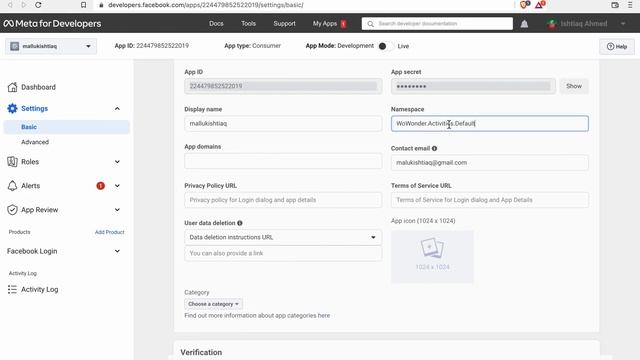Screen dimensions: 640x360
Task: Click the Activity Log list icon
Action: [x=12, y=289]
